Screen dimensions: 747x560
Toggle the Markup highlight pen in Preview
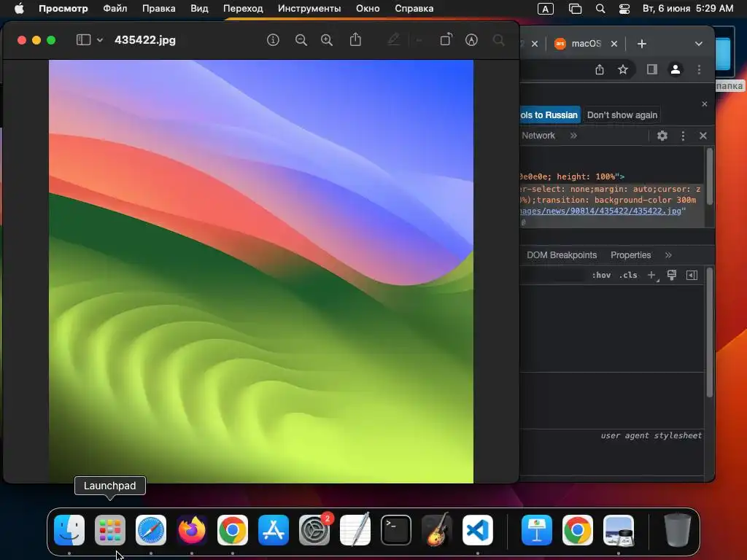tap(393, 39)
